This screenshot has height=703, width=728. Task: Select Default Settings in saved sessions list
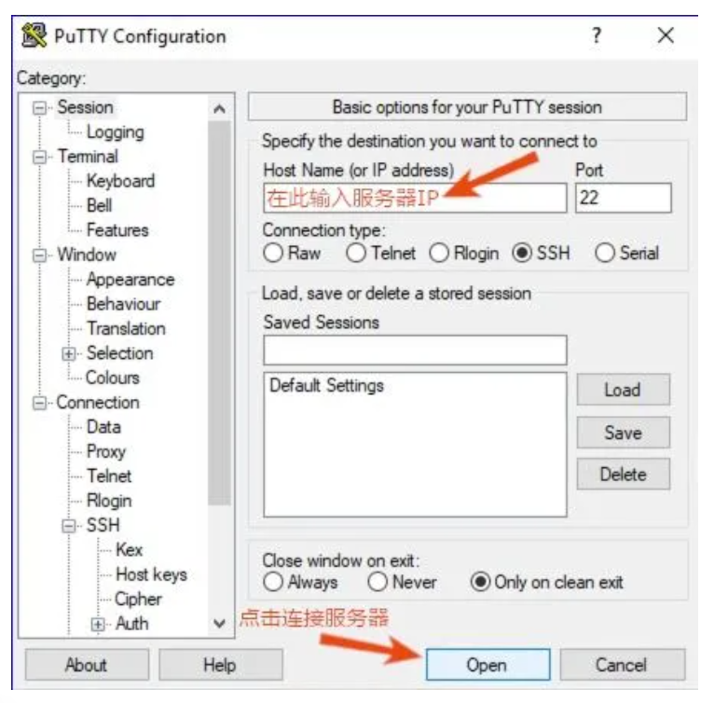[327, 386]
